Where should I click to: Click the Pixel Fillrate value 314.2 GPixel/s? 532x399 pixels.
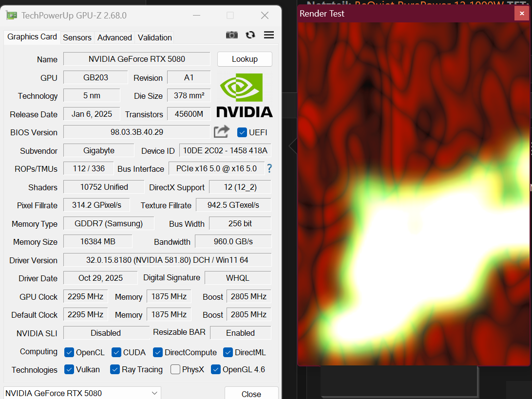[96, 205]
